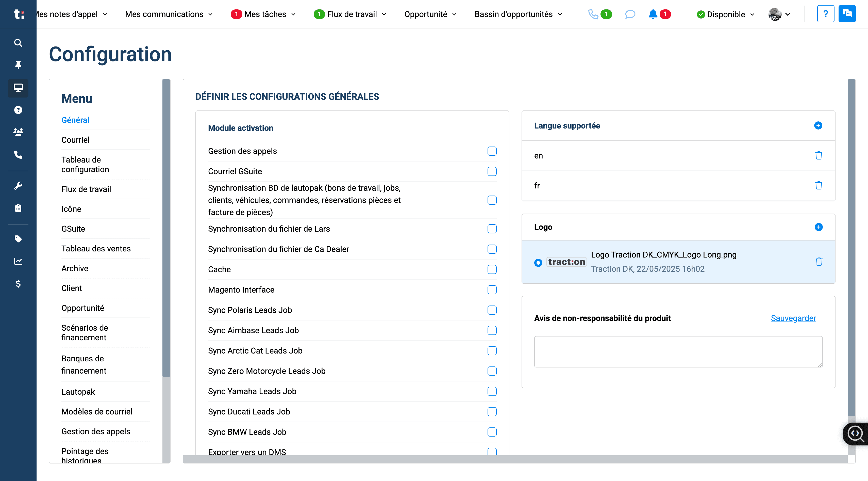868x481 pixels.
Task: Change the Disponible status dropdown
Action: click(725, 14)
